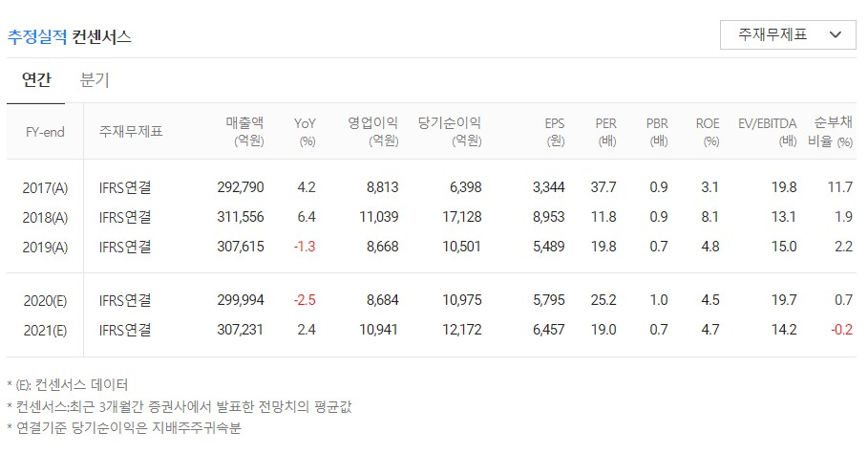Click operating profit value 8,684
Viewport: 868px width, 454px height.
pyautogui.click(x=382, y=300)
